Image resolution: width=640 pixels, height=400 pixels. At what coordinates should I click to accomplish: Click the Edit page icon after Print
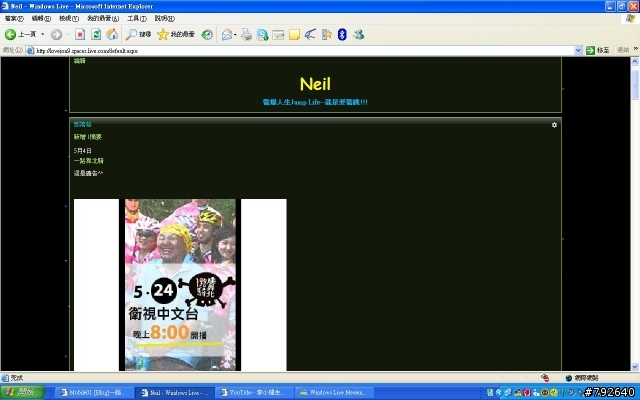click(262, 35)
